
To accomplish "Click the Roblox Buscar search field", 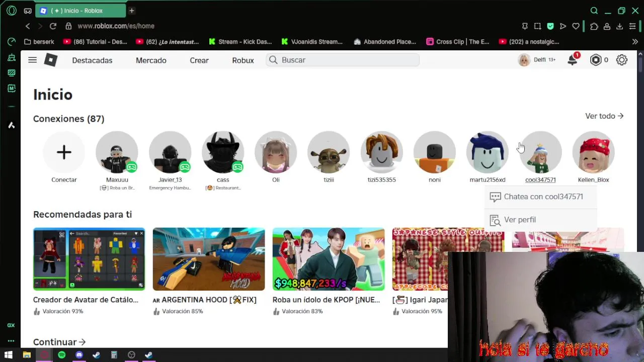I will (343, 60).
